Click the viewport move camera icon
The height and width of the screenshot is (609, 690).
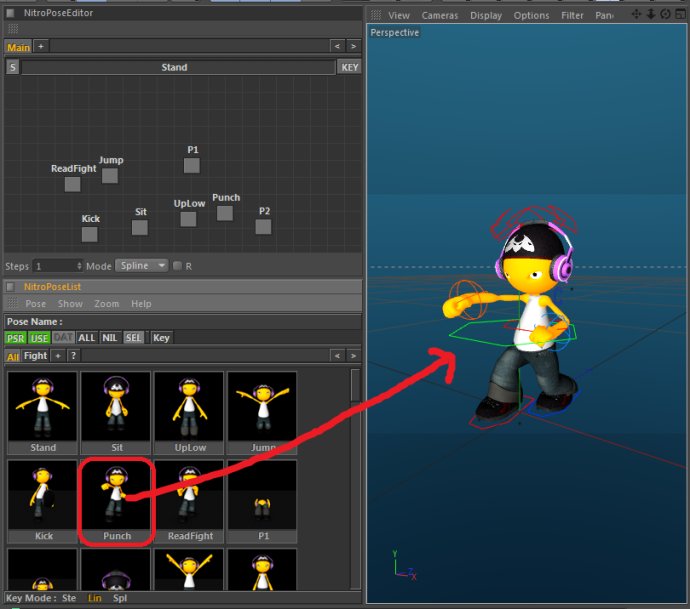pos(636,15)
